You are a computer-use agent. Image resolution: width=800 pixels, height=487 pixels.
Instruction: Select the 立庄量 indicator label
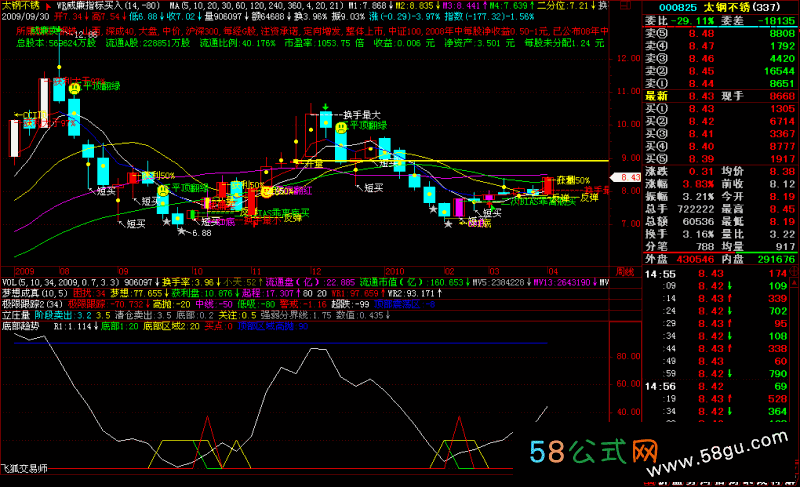click(x=16, y=315)
